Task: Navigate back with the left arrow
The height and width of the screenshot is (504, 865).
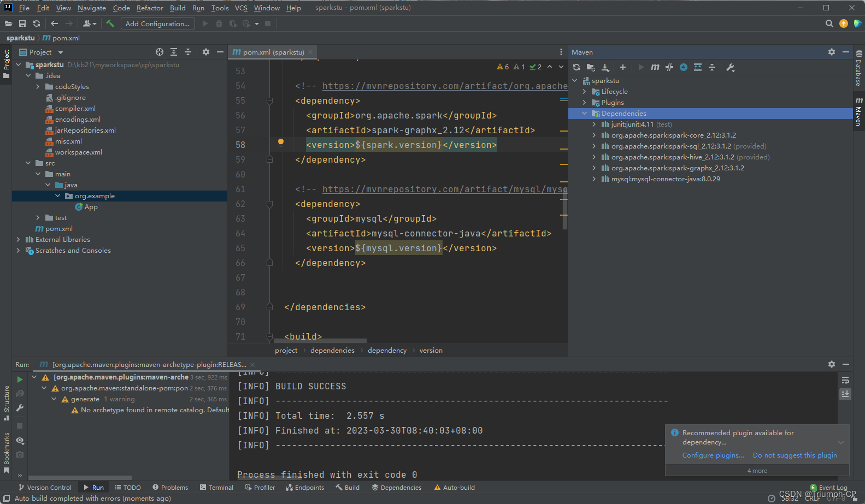Action: coord(54,23)
